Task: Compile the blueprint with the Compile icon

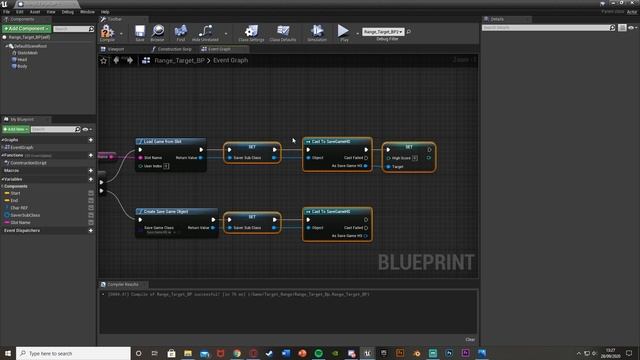Action: (x=107, y=32)
